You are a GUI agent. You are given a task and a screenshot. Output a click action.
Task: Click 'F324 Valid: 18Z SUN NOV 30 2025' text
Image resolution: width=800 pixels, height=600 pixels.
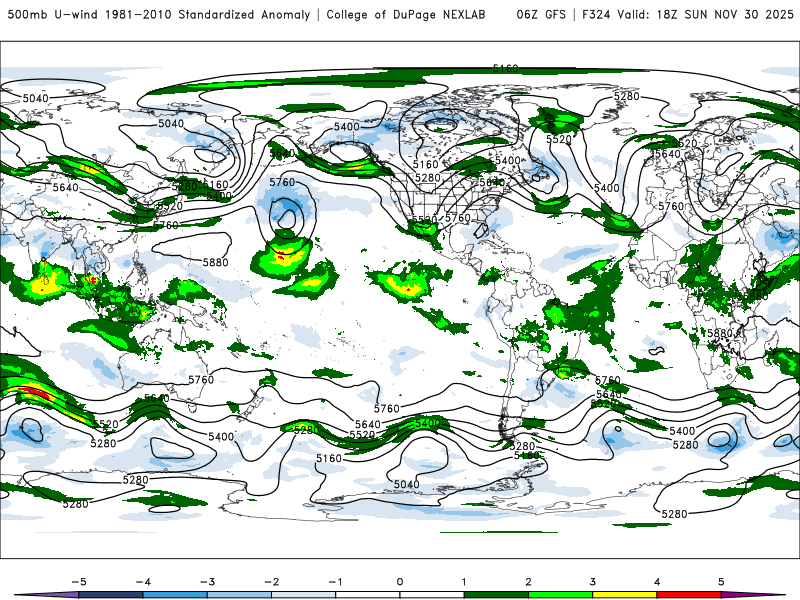tap(688, 15)
